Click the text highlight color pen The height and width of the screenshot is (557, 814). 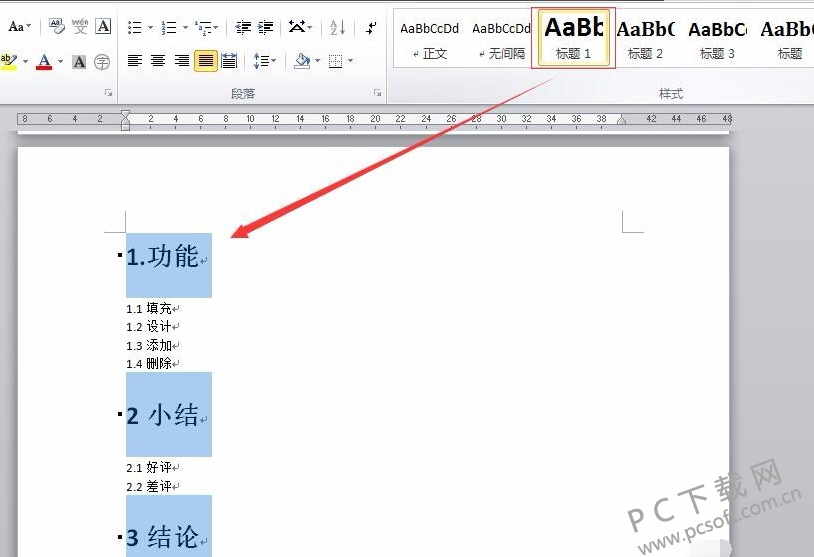9,61
